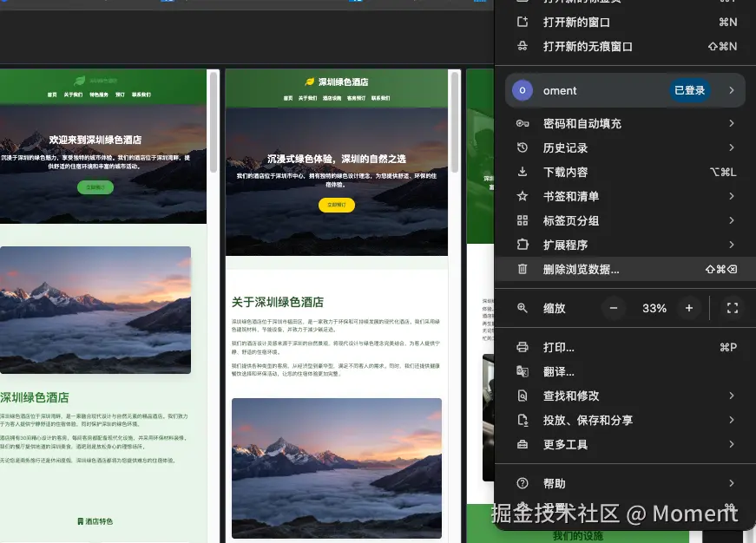The width and height of the screenshot is (756, 543).
Task: Expand passwords and autofill submenu arrow
Action: 732,123
